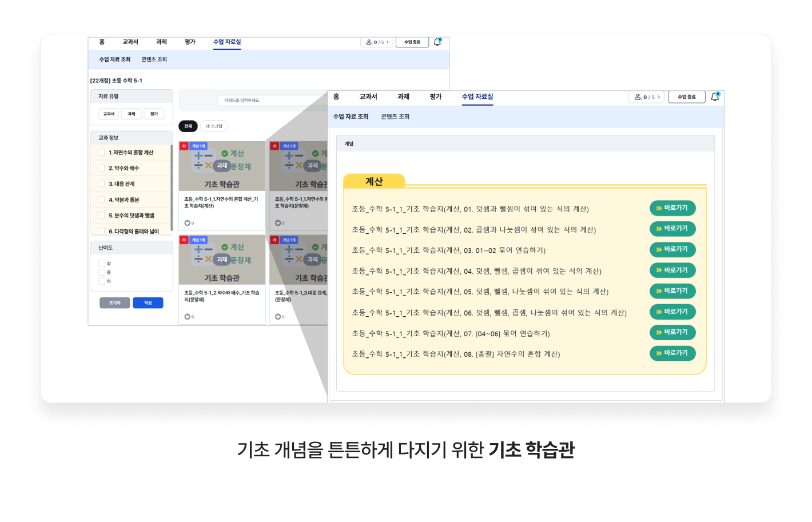Screen dimensions: 812x522
Task: Open 교과서 menu in the front panel navigation
Action: [x=368, y=97]
